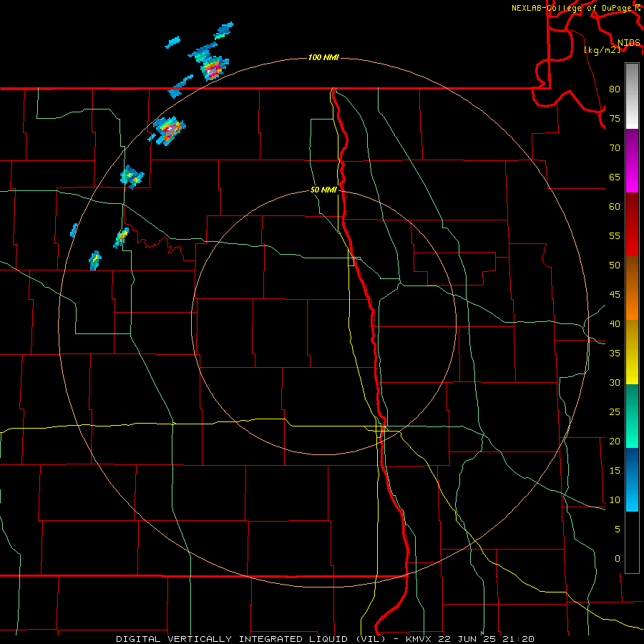Click the 40 value on the color scale

click(x=615, y=323)
